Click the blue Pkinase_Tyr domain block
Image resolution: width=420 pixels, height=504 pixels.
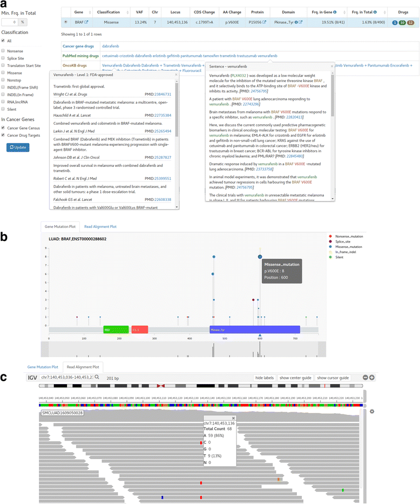pyautogui.click(x=255, y=330)
